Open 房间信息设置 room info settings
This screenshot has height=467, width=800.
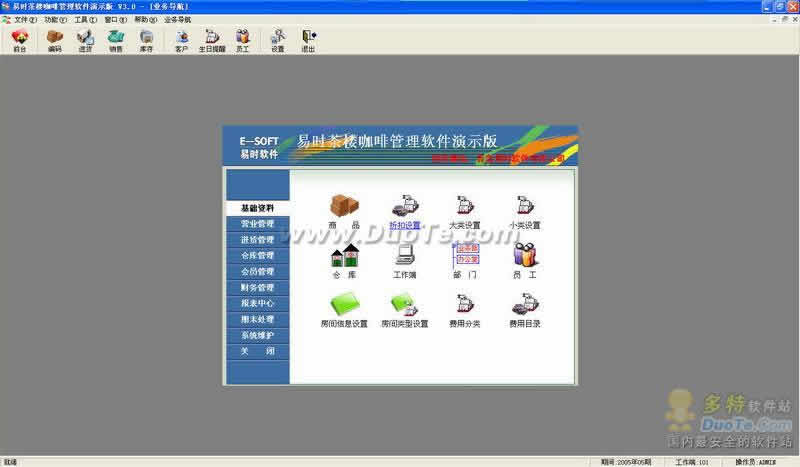(x=344, y=305)
